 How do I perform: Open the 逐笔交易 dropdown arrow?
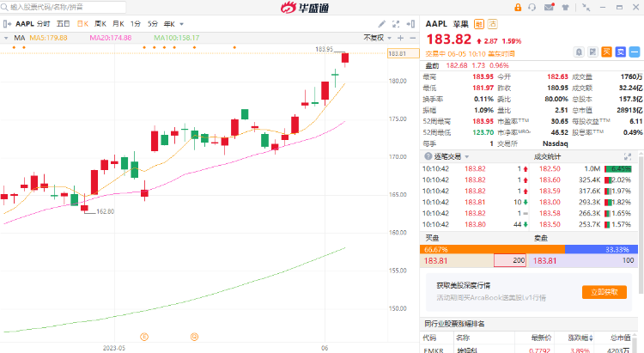click(x=467, y=156)
